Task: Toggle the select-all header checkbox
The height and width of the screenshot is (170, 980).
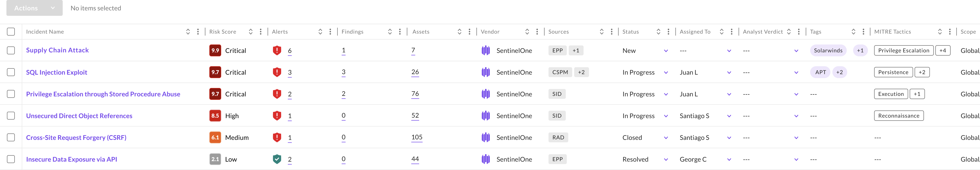Action: click(11, 32)
